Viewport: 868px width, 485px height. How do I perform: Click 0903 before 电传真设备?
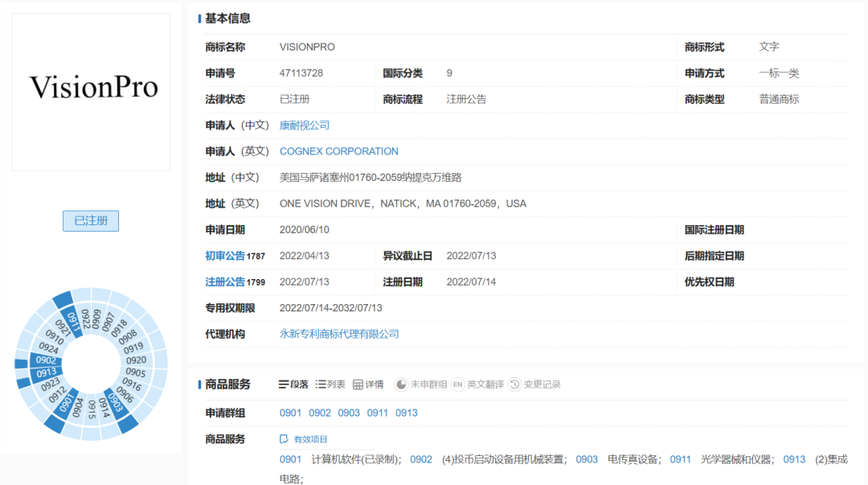tap(587, 459)
